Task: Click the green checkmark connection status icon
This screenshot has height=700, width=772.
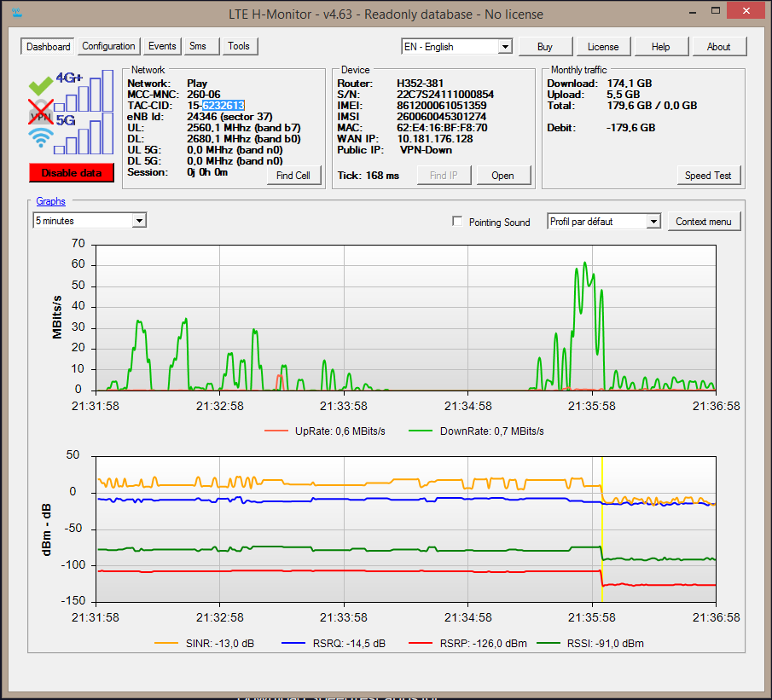Action: 41,85
